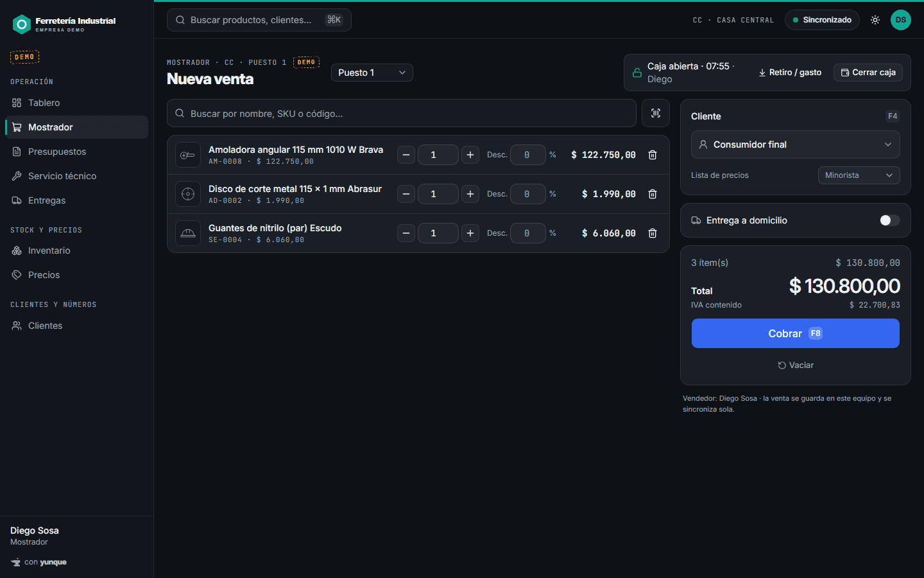The image size is (924, 578).
Task: Click the Ferretería Industrial logo
Action: tap(64, 24)
